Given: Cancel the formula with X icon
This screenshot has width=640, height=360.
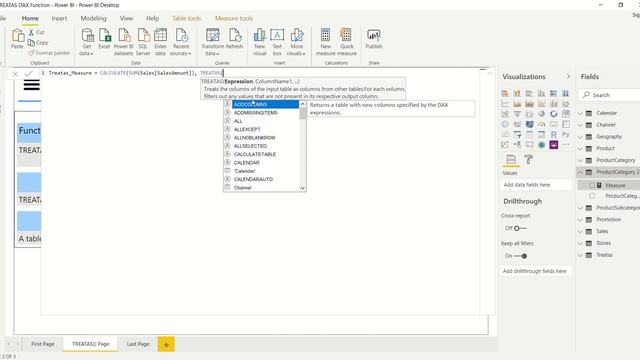Looking at the screenshot, I should 15,73.
